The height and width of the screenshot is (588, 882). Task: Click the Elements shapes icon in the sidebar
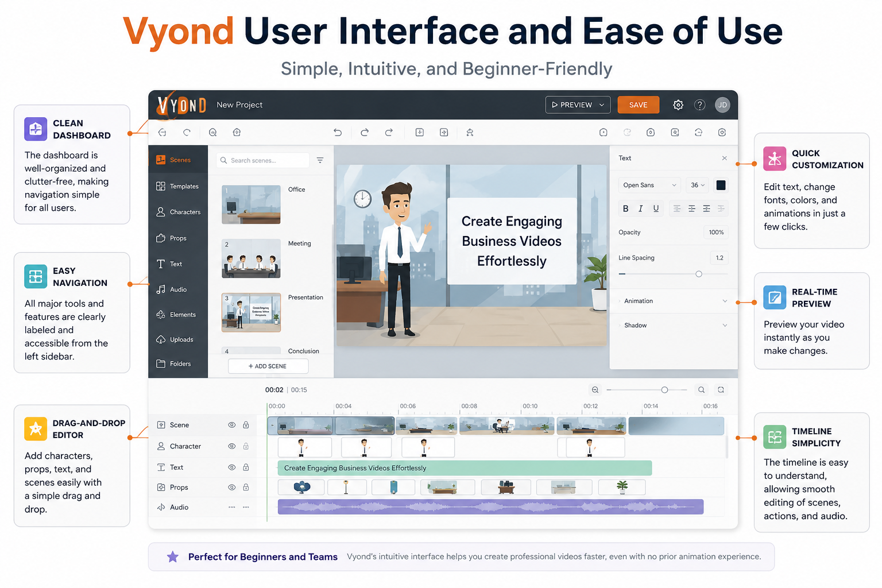[x=161, y=315]
